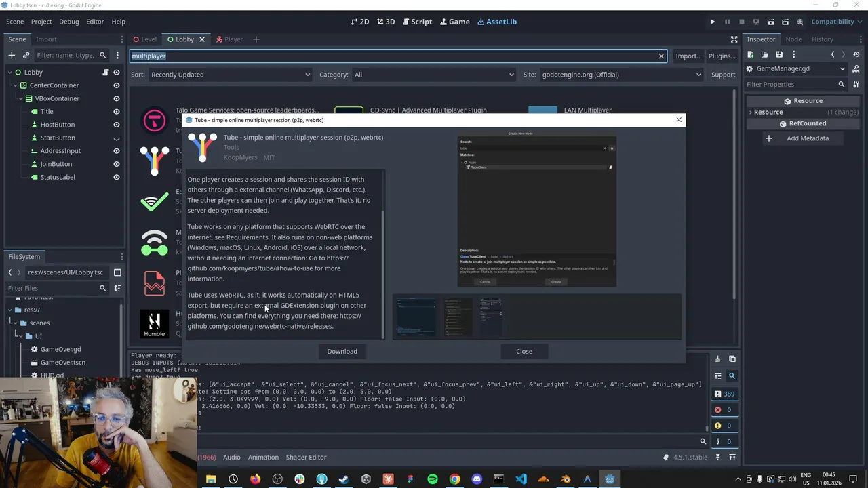
Task: Collapse the Lobby root node
Action: [9, 73]
